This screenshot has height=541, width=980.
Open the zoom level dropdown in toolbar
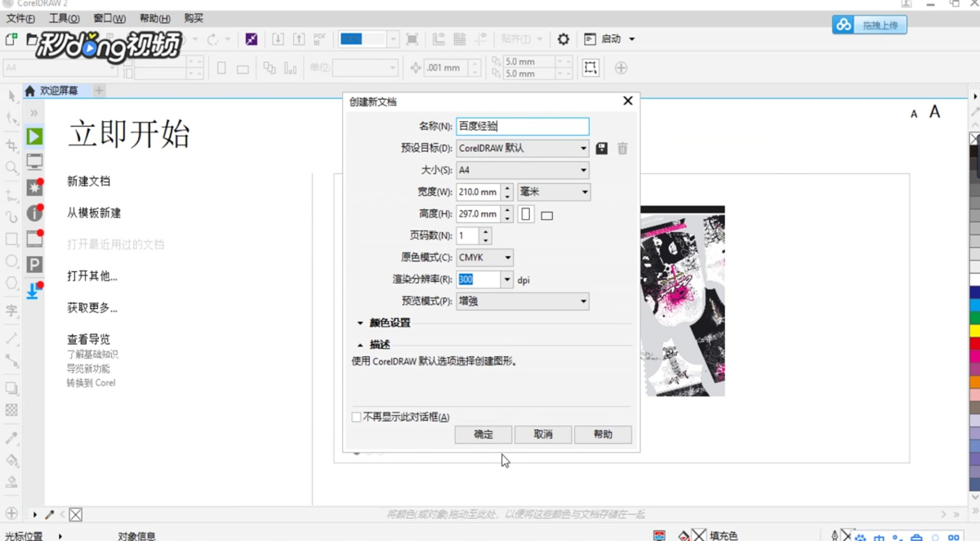point(393,39)
